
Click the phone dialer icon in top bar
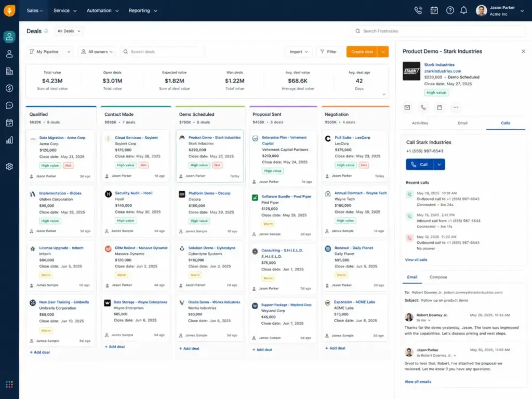(x=418, y=10)
